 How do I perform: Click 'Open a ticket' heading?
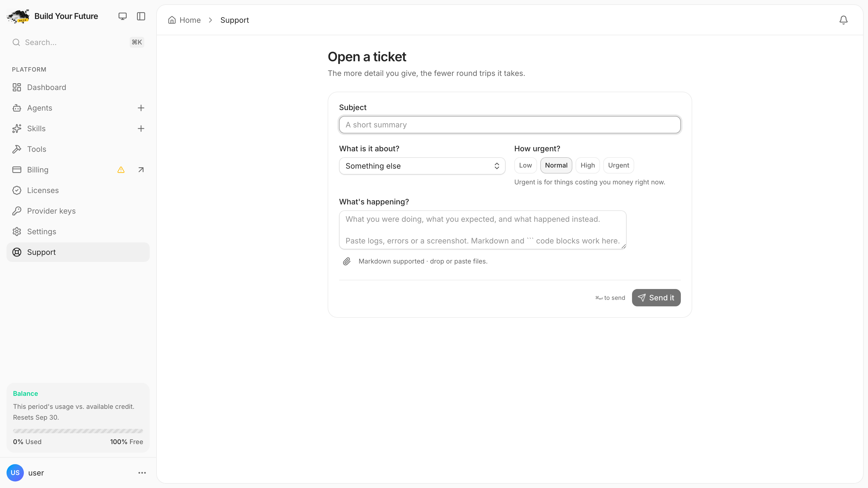point(367,57)
